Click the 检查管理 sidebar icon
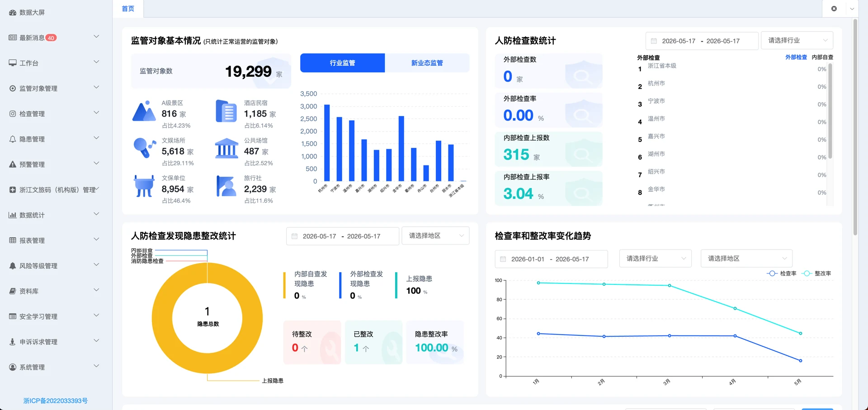This screenshot has height=410, width=868. (x=13, y=113)
